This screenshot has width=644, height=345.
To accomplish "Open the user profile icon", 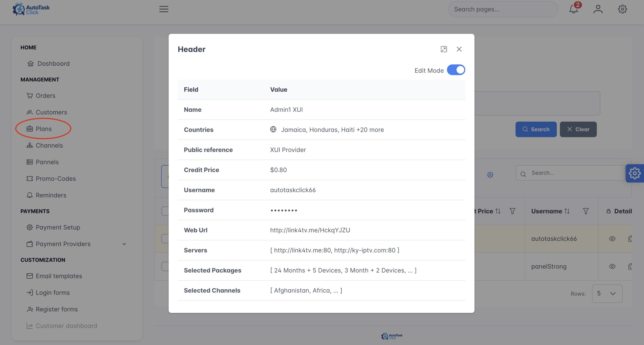I will coord(598,9).
